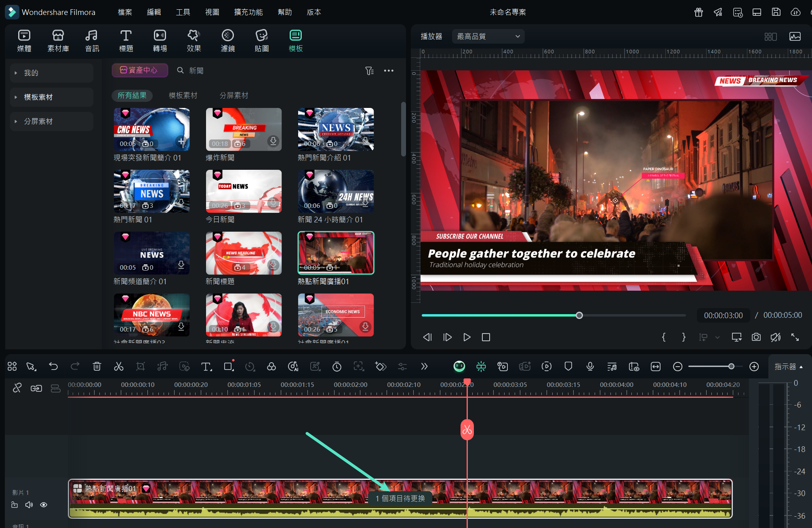Open the 檔案 menu
Screen dimensions: 812x528
click(125, 12)
